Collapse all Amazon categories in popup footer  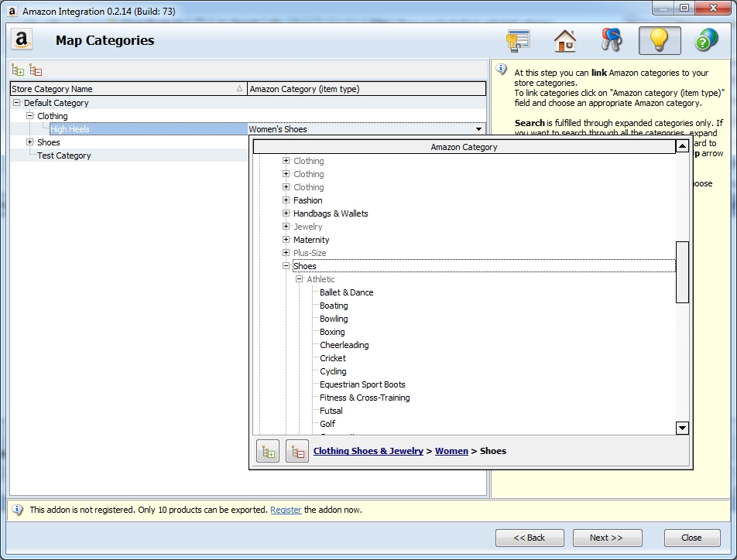[297, 452]
